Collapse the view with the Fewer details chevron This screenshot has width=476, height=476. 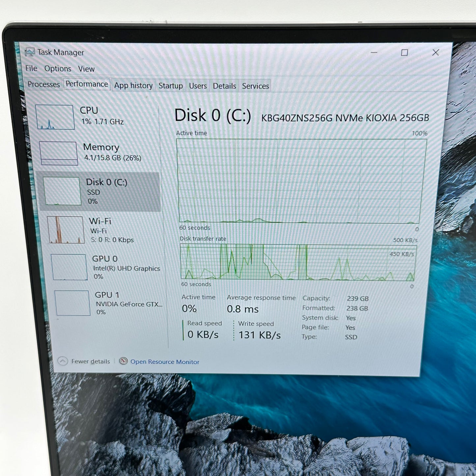pos(63,361)
